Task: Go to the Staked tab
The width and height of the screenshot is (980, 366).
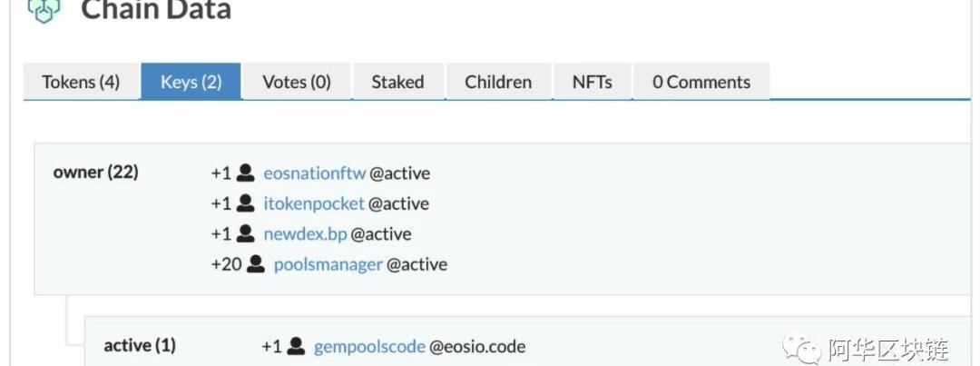Action: click(397, 82)
